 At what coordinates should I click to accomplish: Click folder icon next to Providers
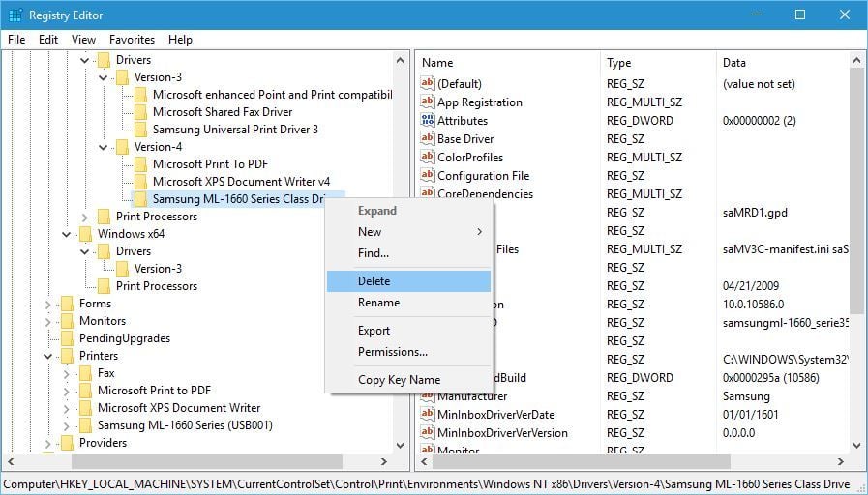[x=67, y=443]
